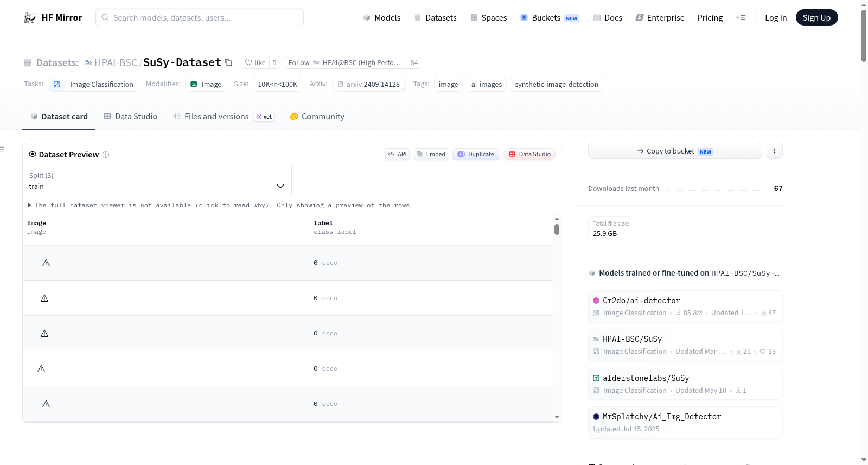Click the ai-images tag
Screen dimensions: 868x465
487,85
